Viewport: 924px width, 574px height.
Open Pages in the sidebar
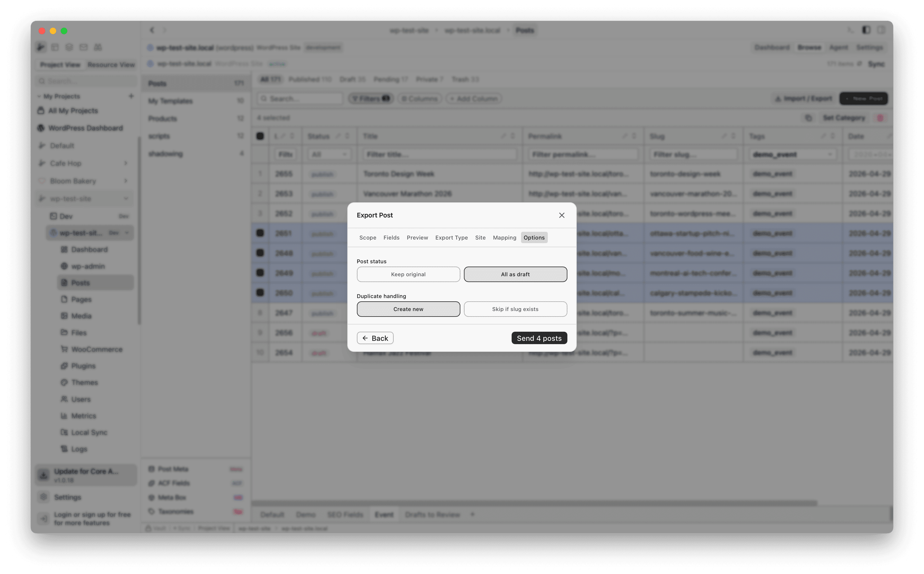point(81,299)
